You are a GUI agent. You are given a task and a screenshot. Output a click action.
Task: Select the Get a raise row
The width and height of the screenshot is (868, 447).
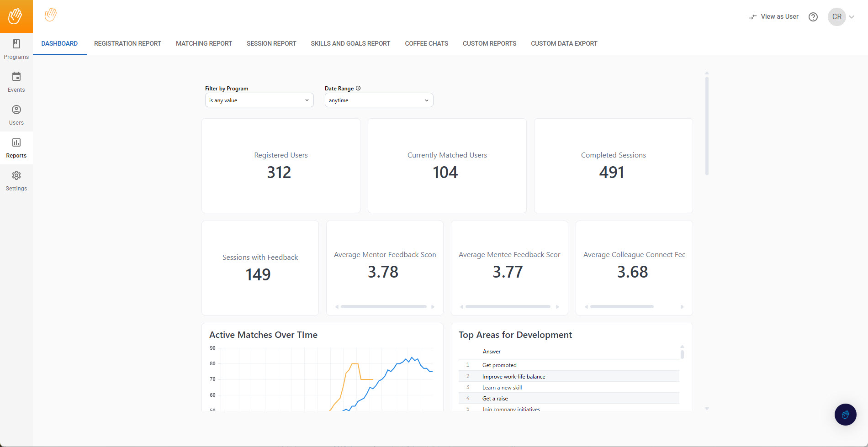coord(569,398)
